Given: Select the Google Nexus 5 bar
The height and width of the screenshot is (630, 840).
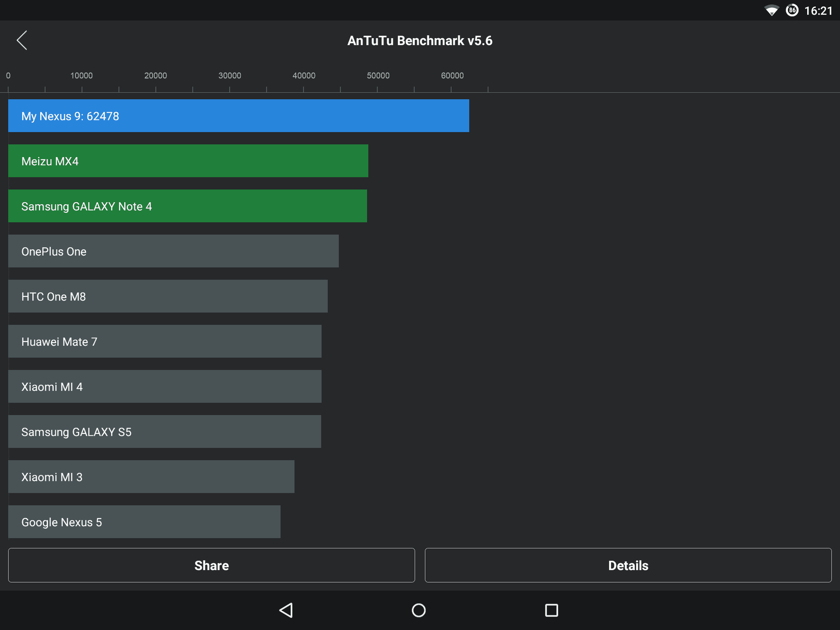Looking at the screenshot, I should (x=144, y=522).
